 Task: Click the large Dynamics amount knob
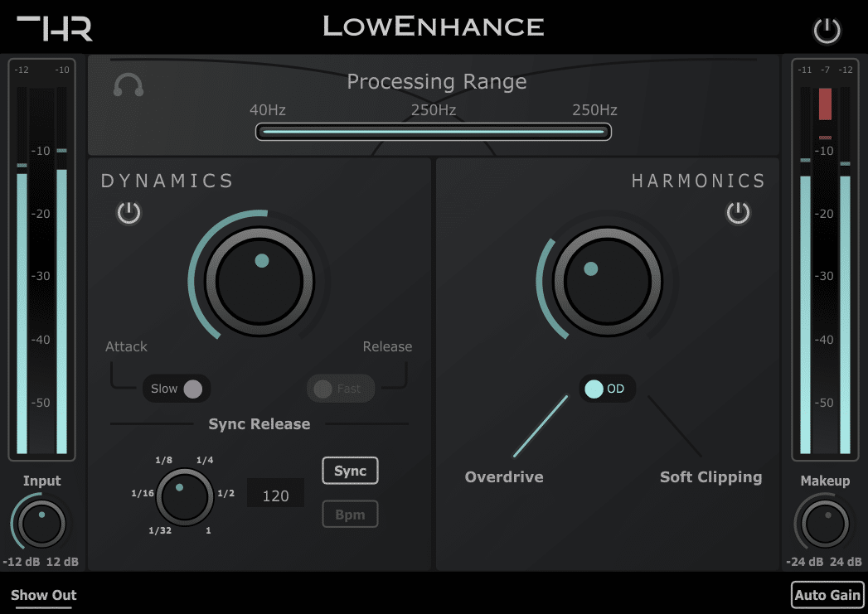tap(259, 281)
